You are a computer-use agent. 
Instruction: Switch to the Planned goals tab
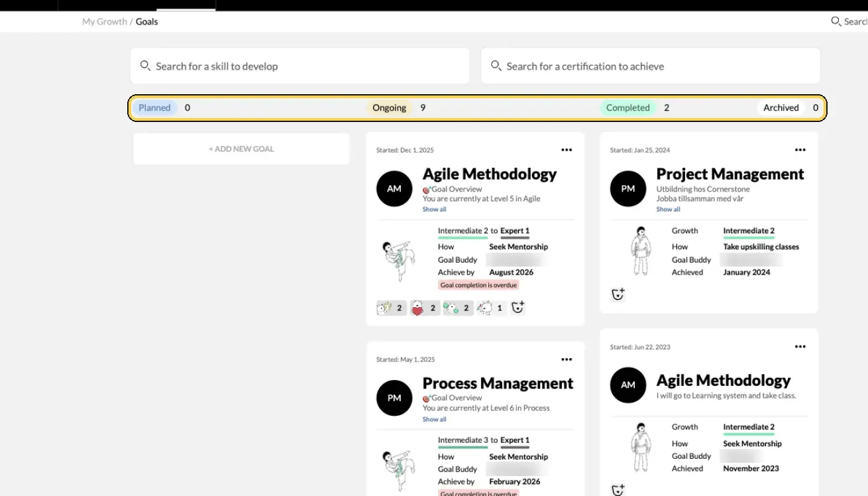click(154, 107)
